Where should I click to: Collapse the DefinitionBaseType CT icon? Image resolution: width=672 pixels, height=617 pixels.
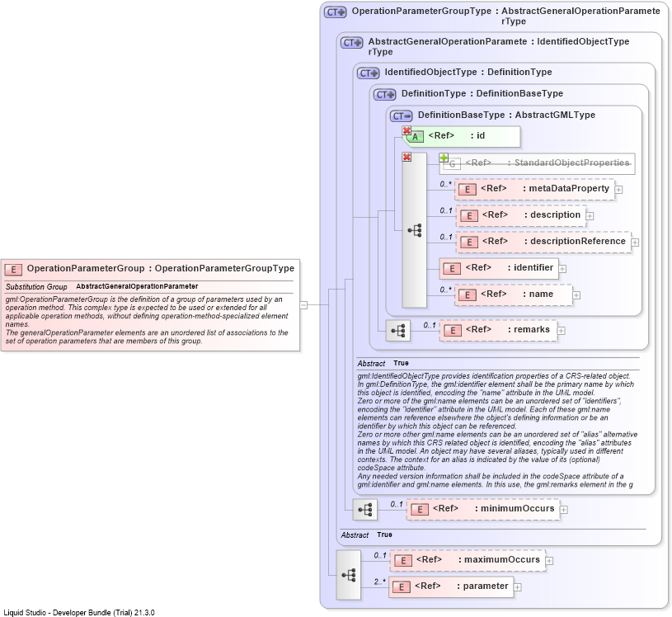point(402,115)
